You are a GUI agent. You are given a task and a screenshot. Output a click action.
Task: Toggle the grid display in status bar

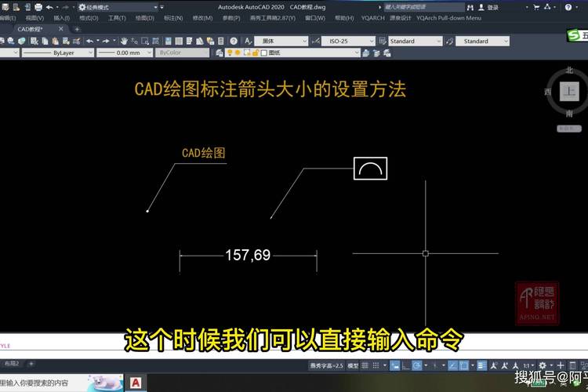[x=365, y=365]
